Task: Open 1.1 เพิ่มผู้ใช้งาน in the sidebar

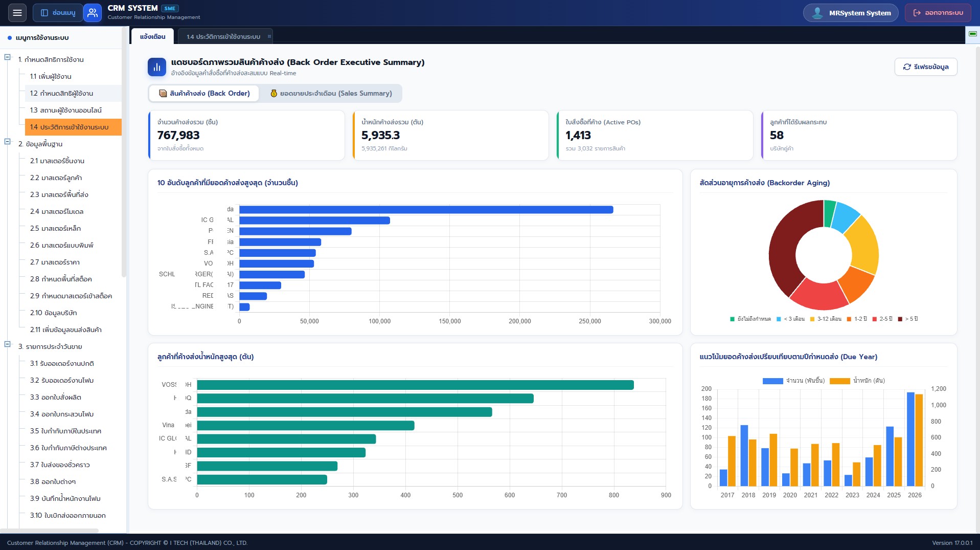Action: point(73,77)
